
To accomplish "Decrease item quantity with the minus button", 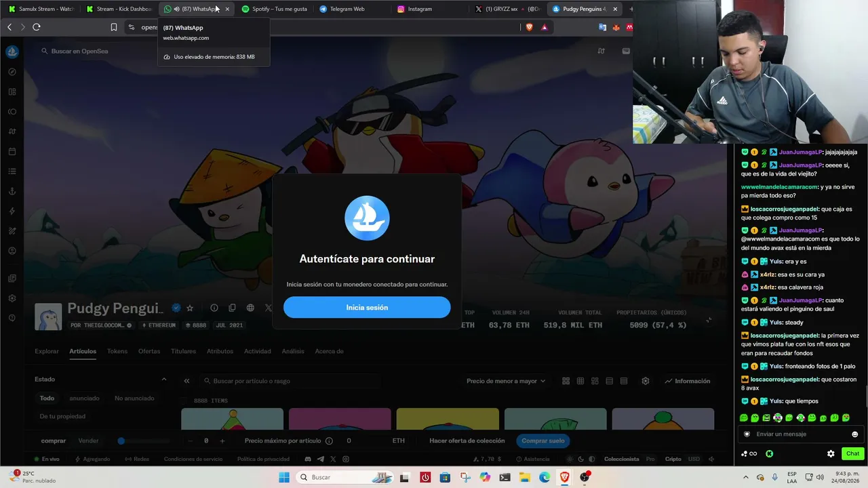I will pyautogui.click(x=191, y=441).
